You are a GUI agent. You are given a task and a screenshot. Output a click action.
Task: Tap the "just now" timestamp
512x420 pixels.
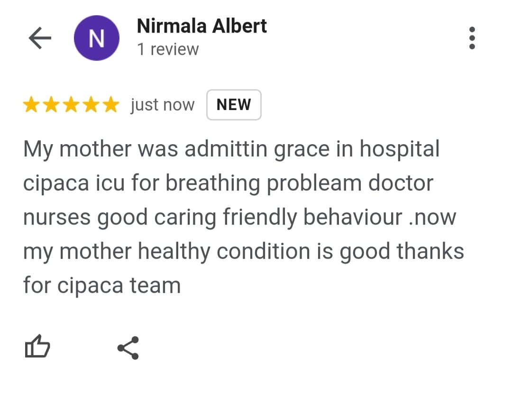pos(163,105)
